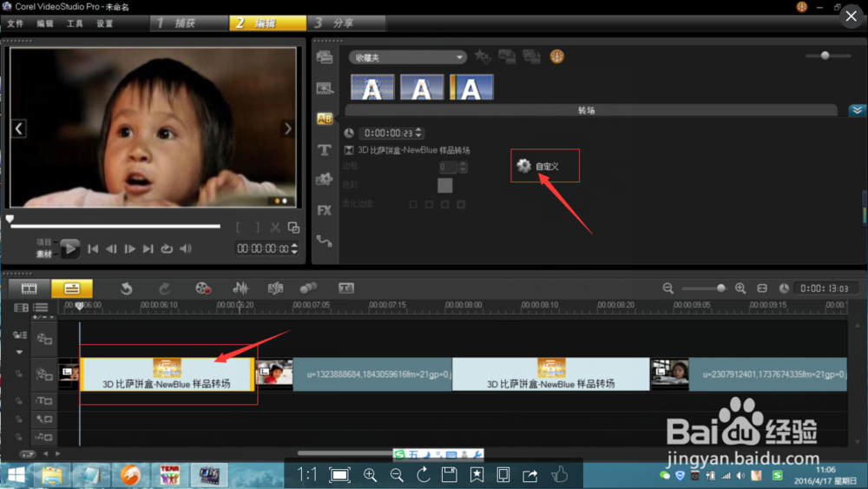Toggle the music track button
868x489 pixels.
point(44,438)
